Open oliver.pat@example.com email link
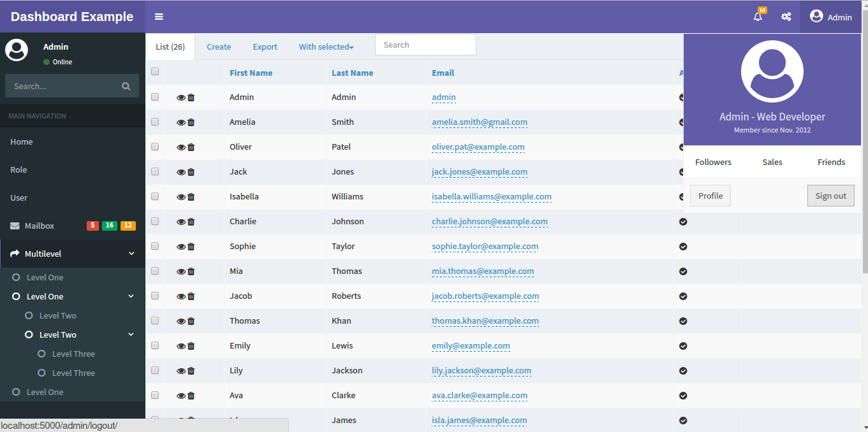 pos(478,147)
